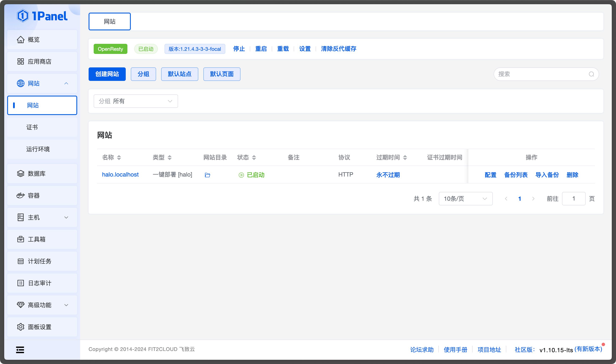
Task: Click the 永不过期 expiration link
Action: pos(388,175)
